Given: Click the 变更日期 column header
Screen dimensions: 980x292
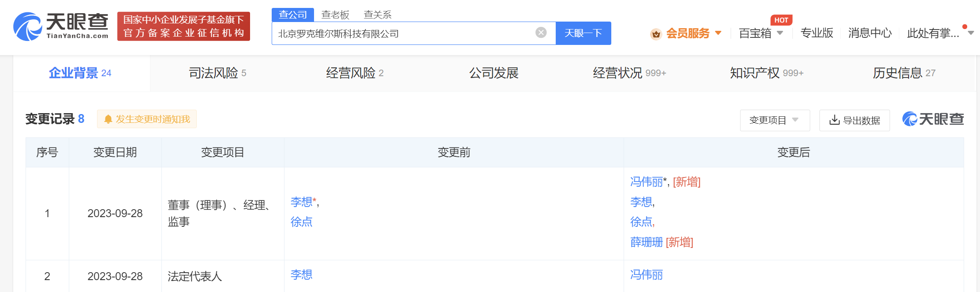Looking at the screenshot, I should click(x=115, y=152).
